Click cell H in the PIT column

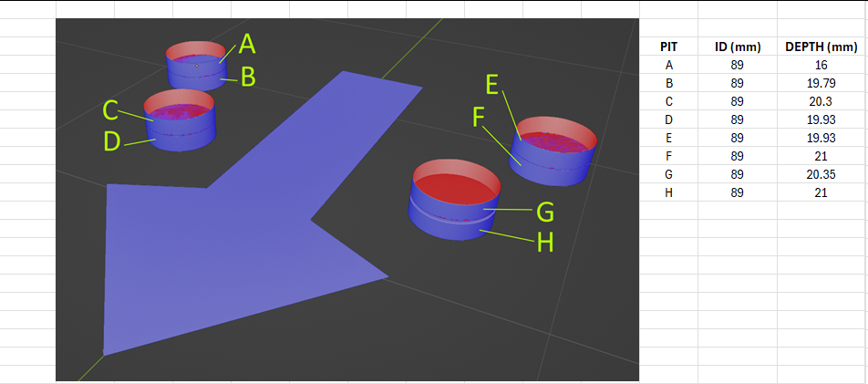click(x=668, y=192)
